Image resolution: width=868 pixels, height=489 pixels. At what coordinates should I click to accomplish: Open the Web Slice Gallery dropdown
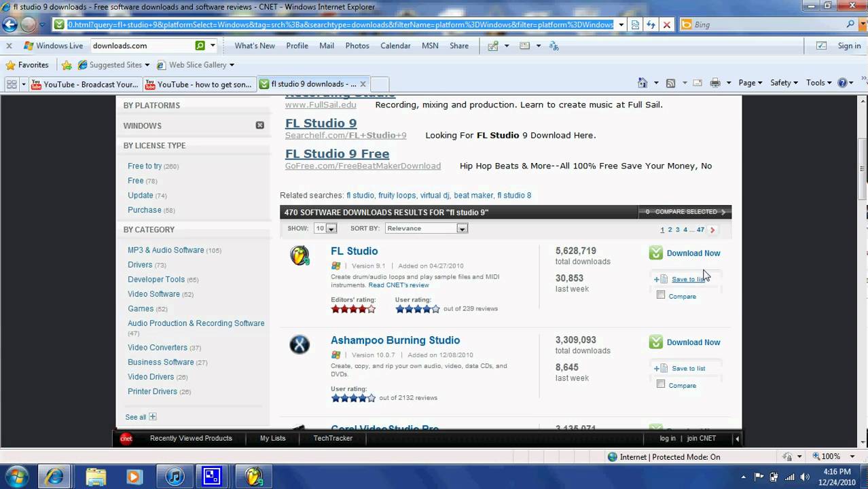pyautogui.click(x=232, y=65)
